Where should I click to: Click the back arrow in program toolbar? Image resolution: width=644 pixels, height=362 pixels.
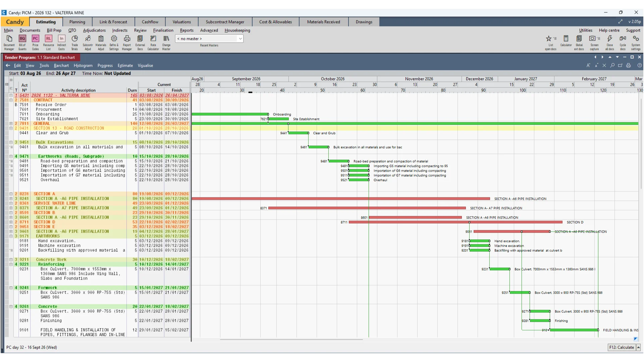click(x=8, y=65)
